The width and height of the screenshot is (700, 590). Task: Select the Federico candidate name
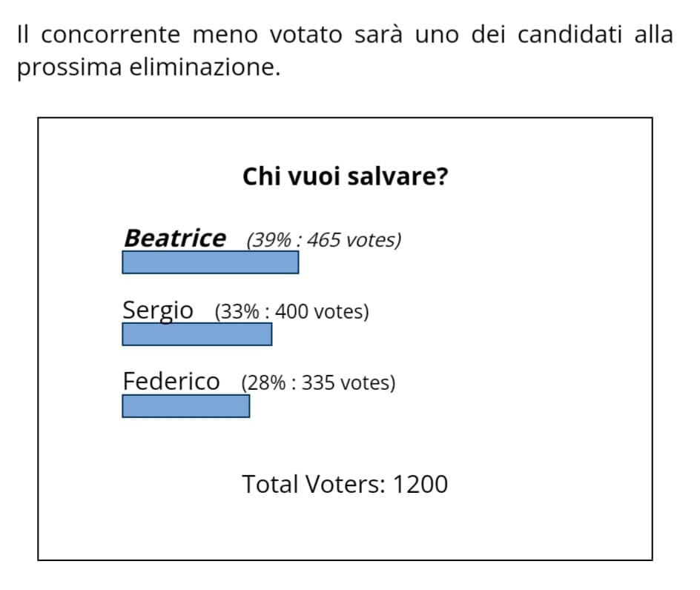pos(171,382)
